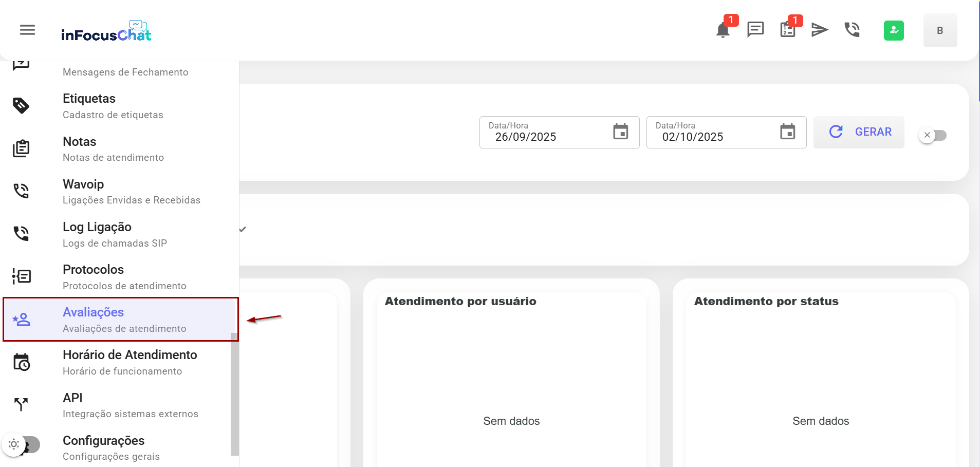Click the green user status icon
Image resolution: width=980 pixels, height=467 pixels.
click(x=894, y=30)
